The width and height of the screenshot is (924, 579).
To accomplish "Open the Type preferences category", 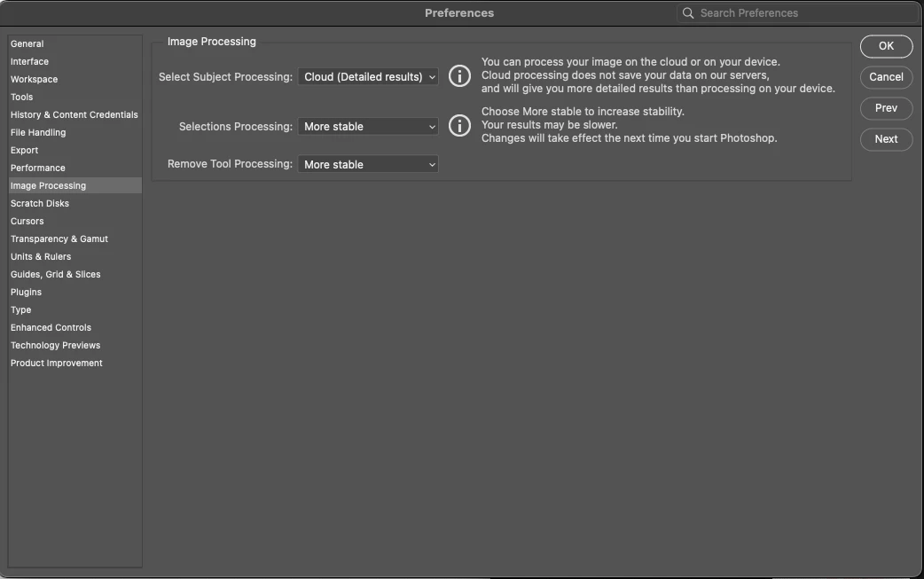I will 74,309.
